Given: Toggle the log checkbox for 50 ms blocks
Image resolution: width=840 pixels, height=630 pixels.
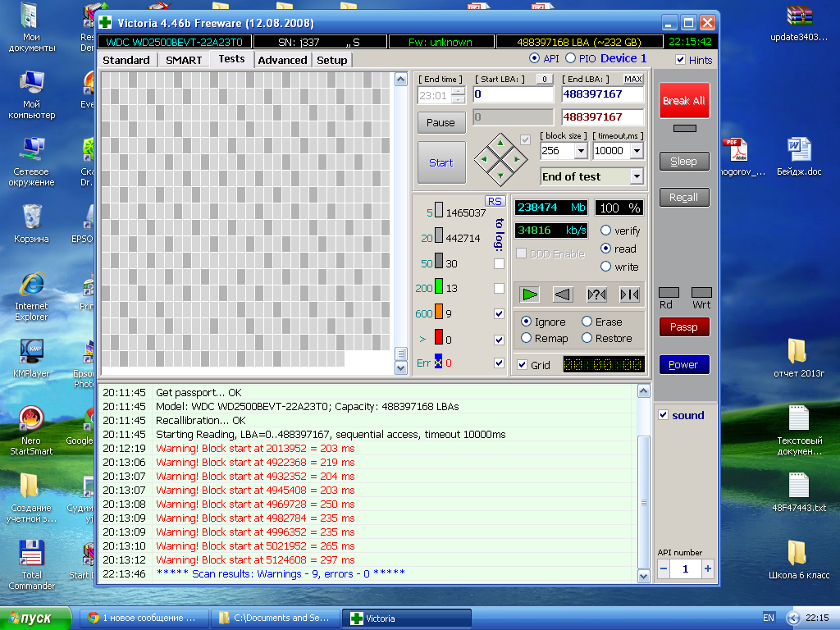Looking at the screenshot, I should (x=499, y=263).
